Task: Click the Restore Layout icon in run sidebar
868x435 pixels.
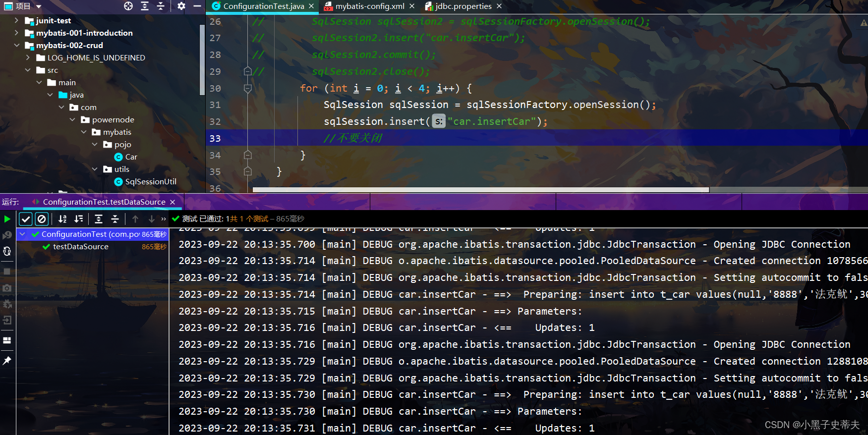Action: pyautogui.click(x=7, y=340)
